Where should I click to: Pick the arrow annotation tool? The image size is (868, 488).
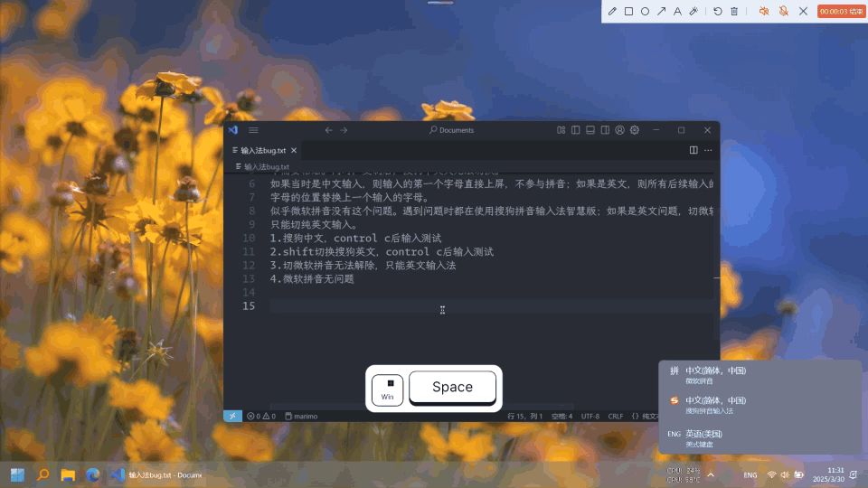[x=661, y=12]
